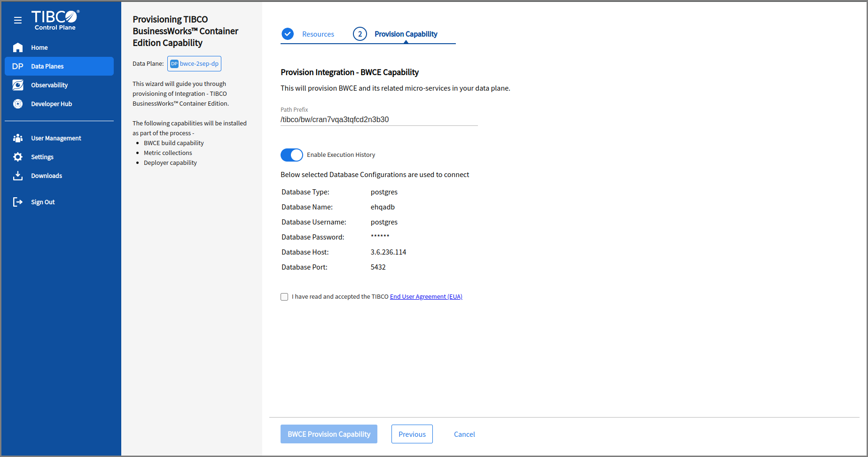Click the 'Provision Integration - BWCE Capability' heading
This screenshot has height=457, width=868.
[350, 72]
